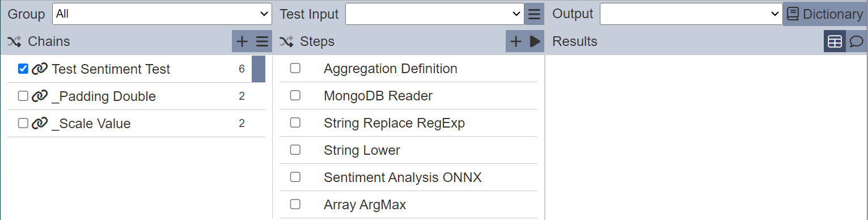Open the Dictionary button
This screenshot has width=868, height=220.
(825, 14)
